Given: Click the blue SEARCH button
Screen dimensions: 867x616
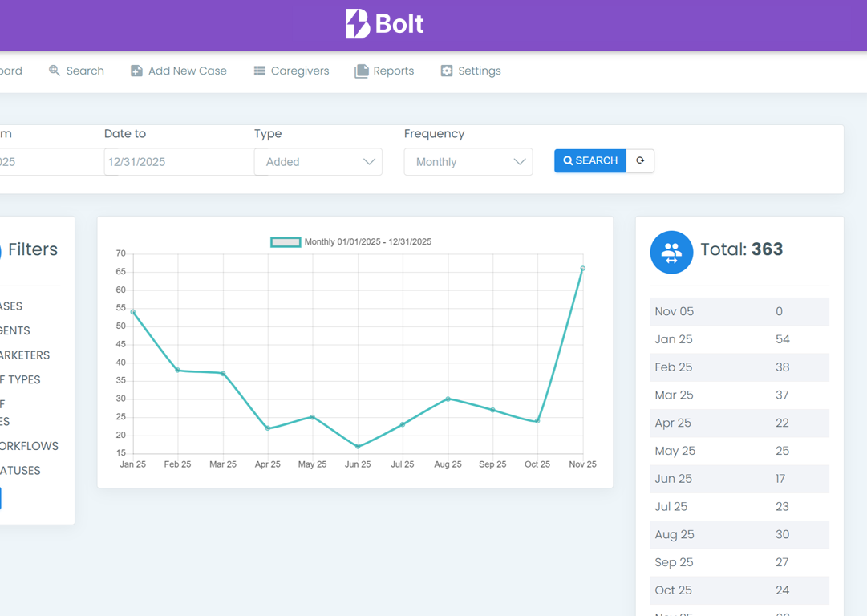Looking at the screenshot, I should (x=589, y=160).
